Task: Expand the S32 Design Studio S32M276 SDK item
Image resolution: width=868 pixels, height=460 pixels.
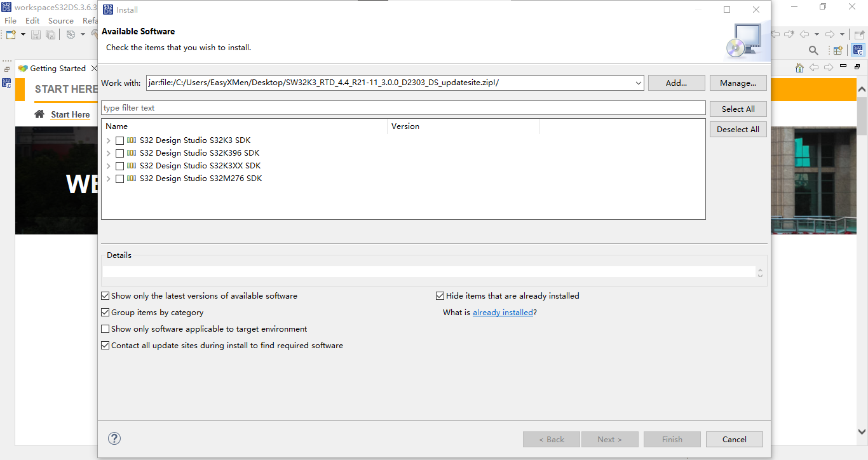Action: pyautogui.click(x=109, y=179)
